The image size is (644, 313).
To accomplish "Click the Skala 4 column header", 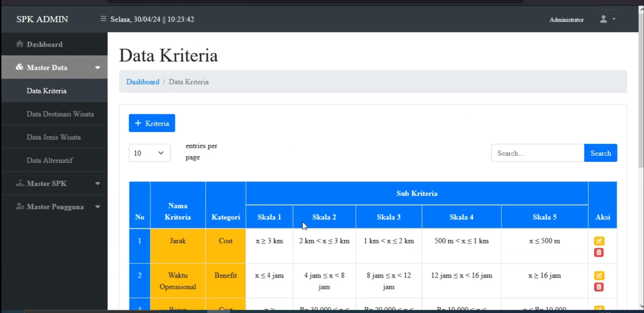I will click(461, 217).
